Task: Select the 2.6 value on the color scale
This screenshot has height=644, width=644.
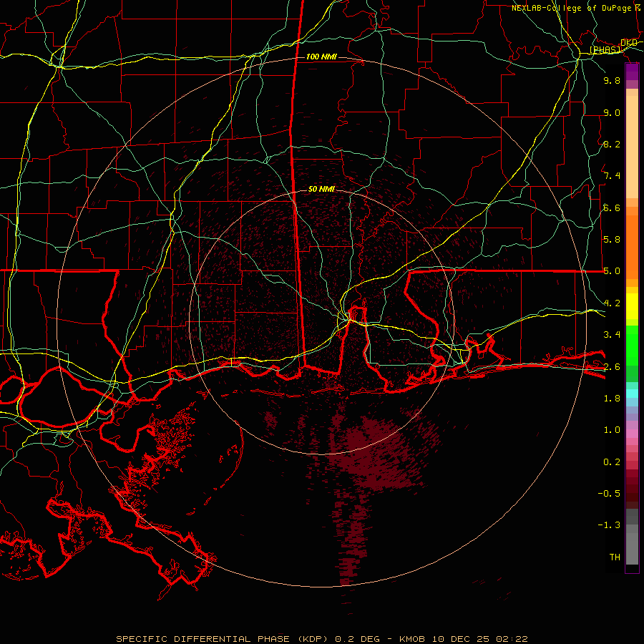Action: click(x=612, y=367)
